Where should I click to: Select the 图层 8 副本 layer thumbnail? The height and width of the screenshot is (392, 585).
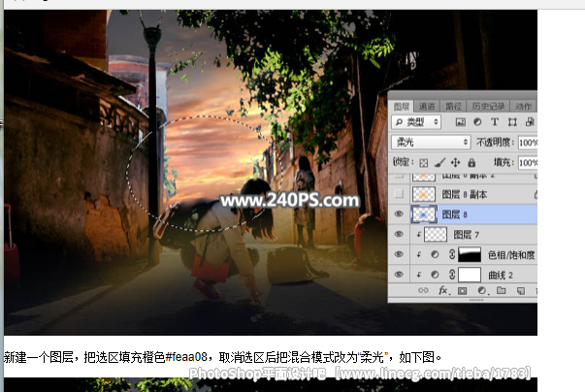tap(423, 194)
